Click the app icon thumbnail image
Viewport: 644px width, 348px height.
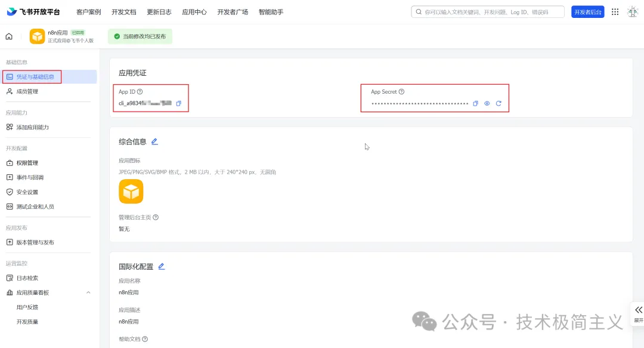[x=131, y=191]
